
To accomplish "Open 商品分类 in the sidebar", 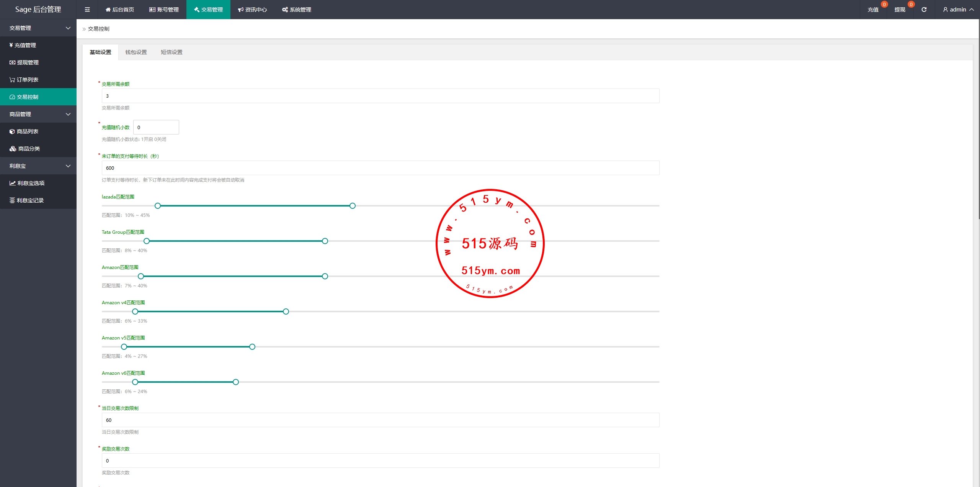I will [29, 149].
